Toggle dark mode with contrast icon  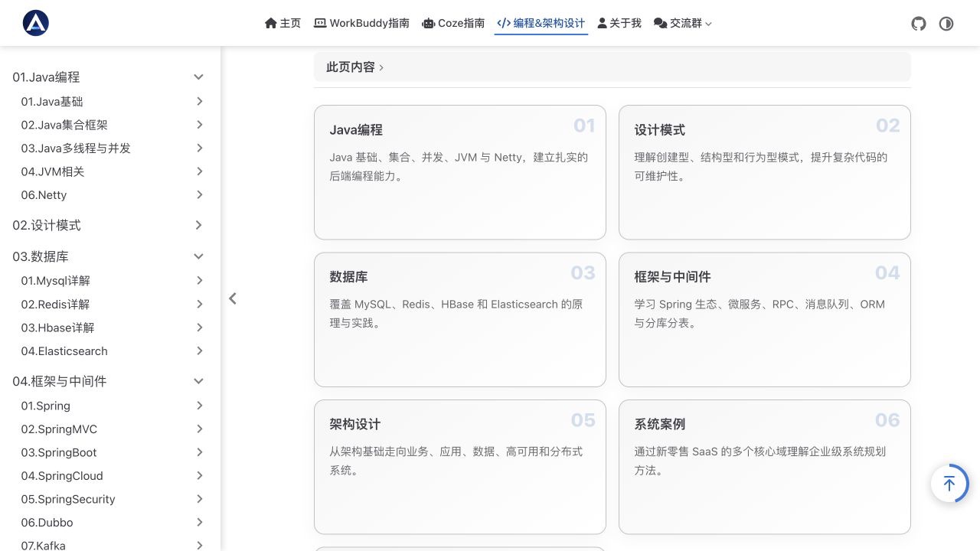click(x=946, y=24)
